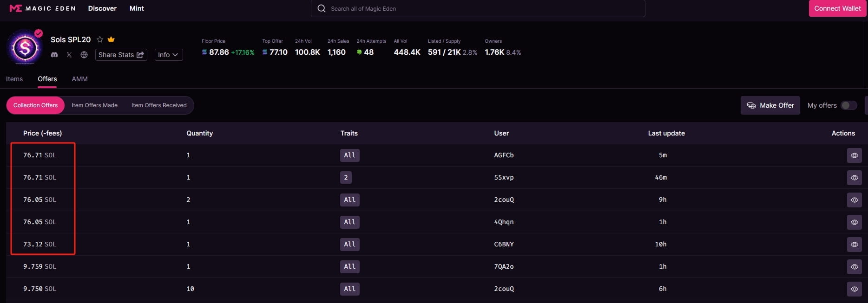This screenshot has height=303, width=868.
Task: Open the collection's Discord link icon
Action: pyautogui.click(x=54, y=55)
